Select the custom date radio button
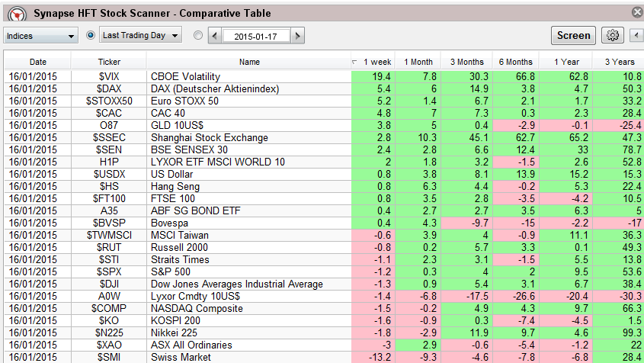The width and height of the screenshot is (644, 363). coord(198,35)
